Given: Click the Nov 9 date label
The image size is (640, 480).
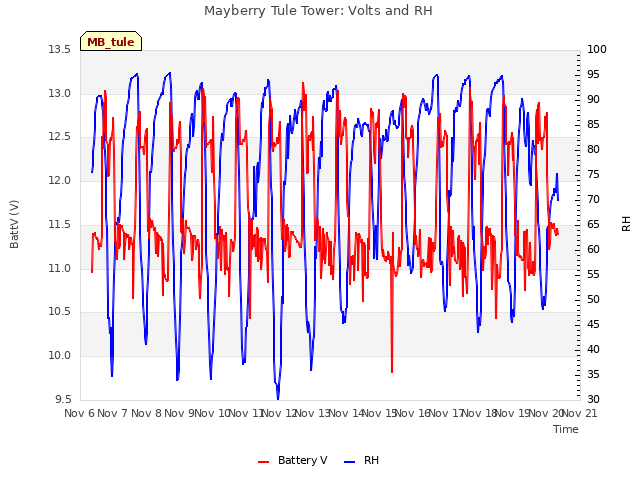Looking at the screenshot, I should pyautogui.click(x=180, y=413).
